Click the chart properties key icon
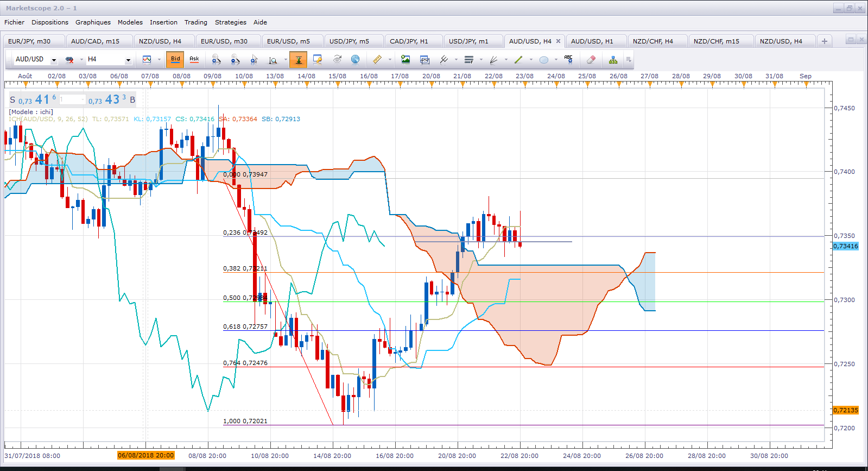868x471 pixels. click(318, 60)
